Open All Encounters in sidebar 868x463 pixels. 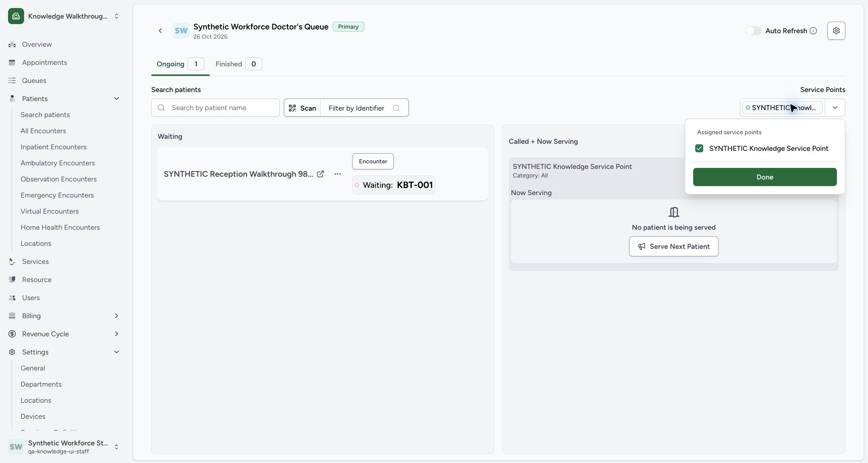43,131
